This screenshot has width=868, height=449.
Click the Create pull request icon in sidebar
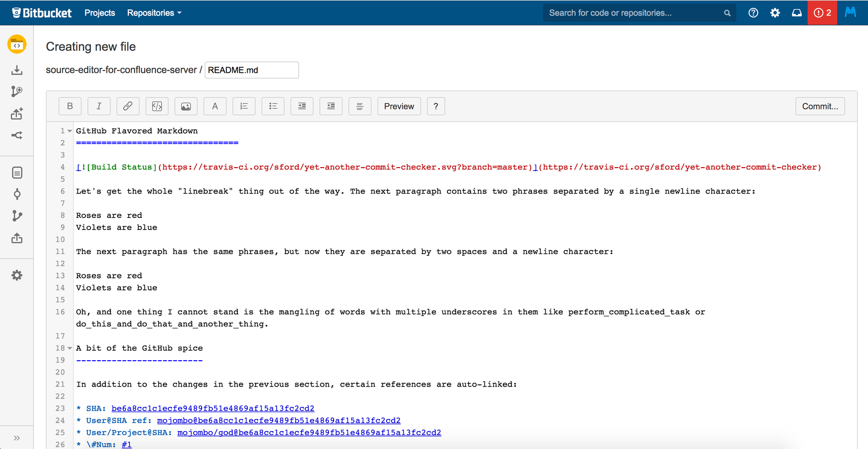[17, 114]
